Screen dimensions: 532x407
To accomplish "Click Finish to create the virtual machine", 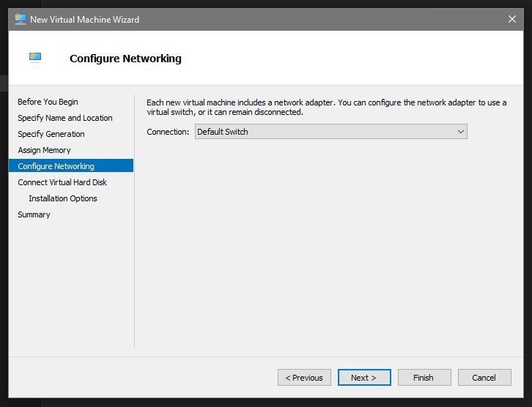I will click(424, 378).
